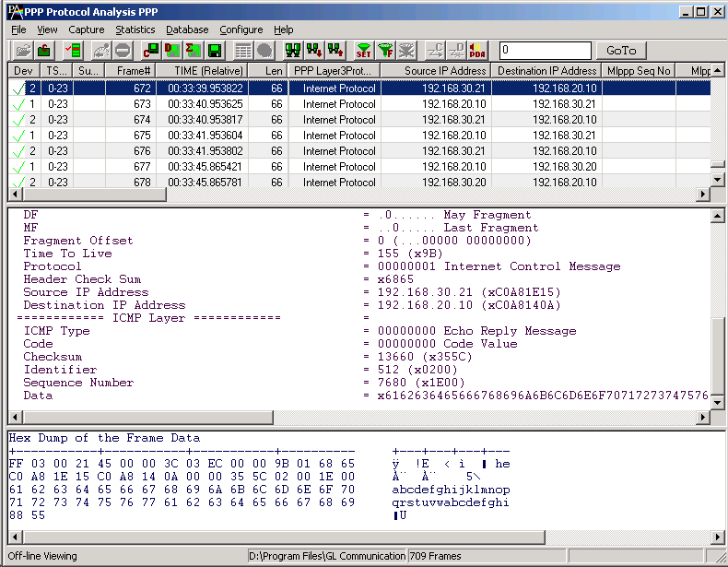
Task: Click the GoTo button
Action: click(x=621, y=50)
